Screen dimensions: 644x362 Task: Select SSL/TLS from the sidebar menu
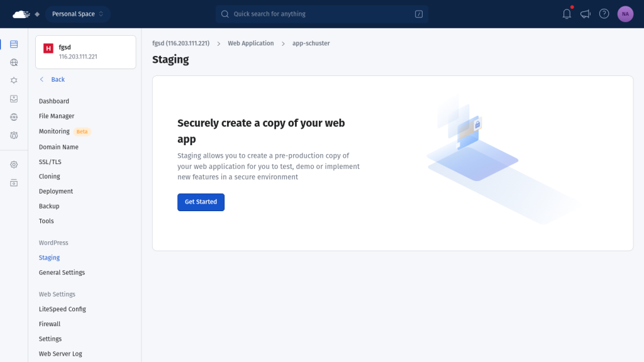click(x=50, y=162)
